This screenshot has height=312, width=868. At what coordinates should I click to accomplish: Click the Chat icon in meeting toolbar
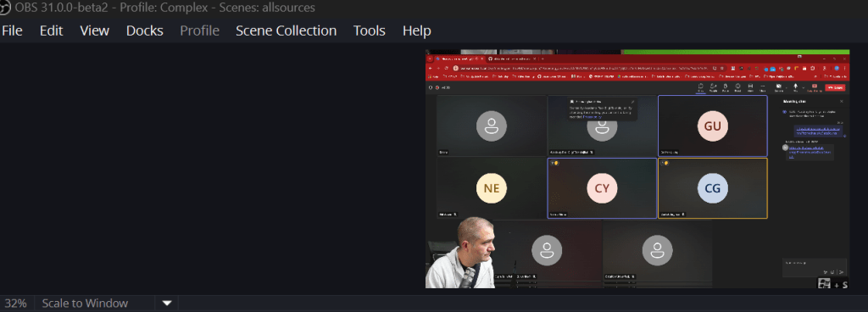[701, 87]
